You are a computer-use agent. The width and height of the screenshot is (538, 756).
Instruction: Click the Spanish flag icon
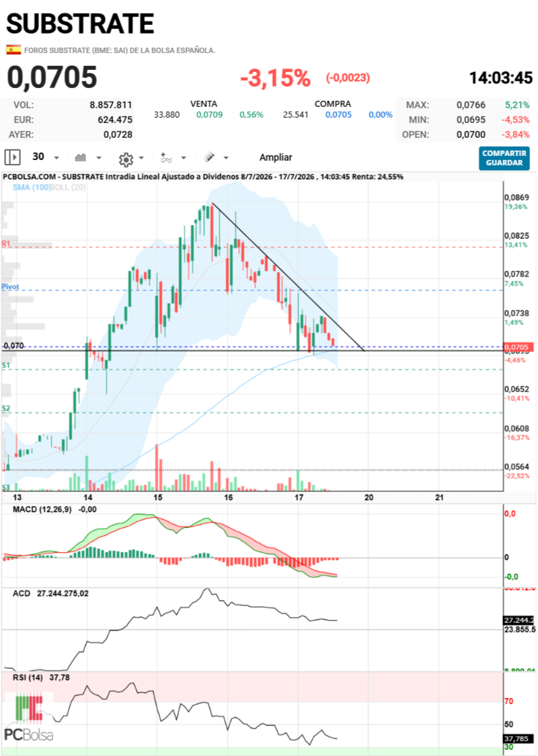[x=13, y=50]
